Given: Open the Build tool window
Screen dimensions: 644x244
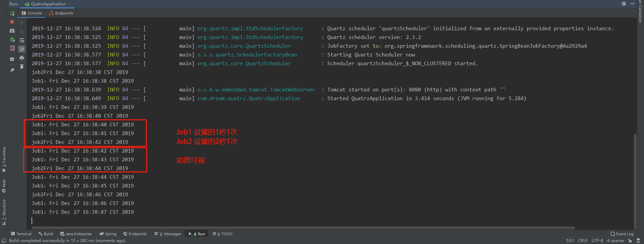Looking at the screenshot, I should coord(46,234).
